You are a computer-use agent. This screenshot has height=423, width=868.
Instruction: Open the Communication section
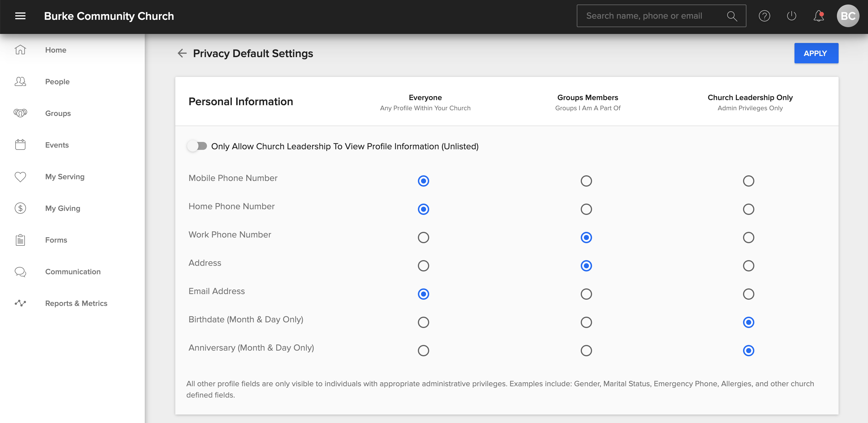coord(73,272)
